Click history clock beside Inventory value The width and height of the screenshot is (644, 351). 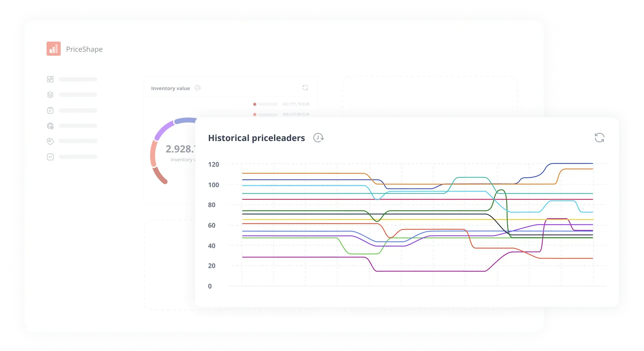[x=198, y=88]
